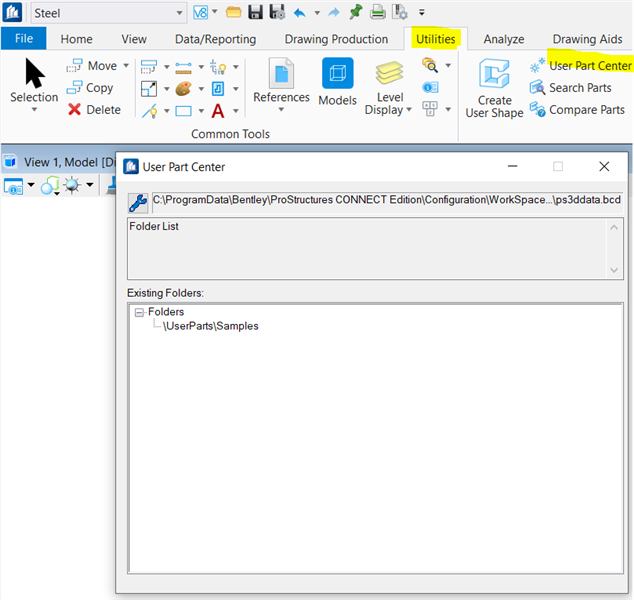Click the V8 file format icon
This screenshot has width=634, height=600.
[201, 13]
